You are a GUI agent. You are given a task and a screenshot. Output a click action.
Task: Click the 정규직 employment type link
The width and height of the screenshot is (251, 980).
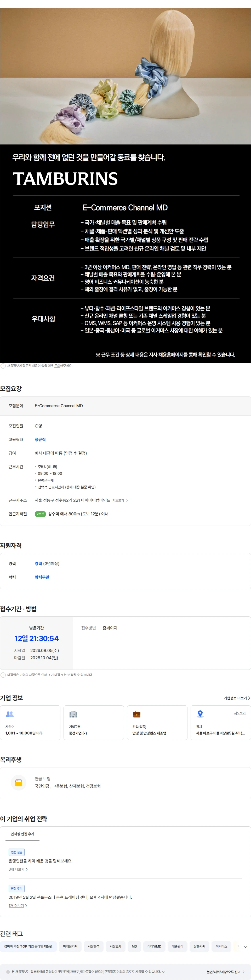point(40,439)
